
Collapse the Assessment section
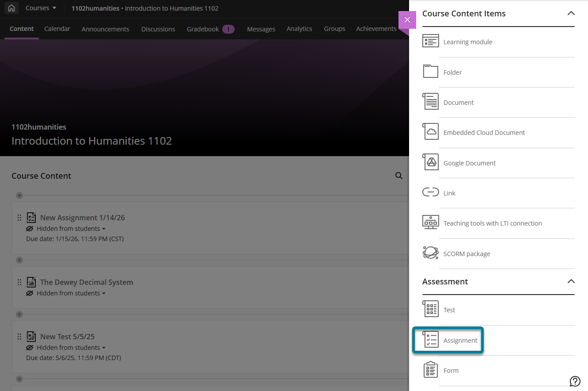571,282
